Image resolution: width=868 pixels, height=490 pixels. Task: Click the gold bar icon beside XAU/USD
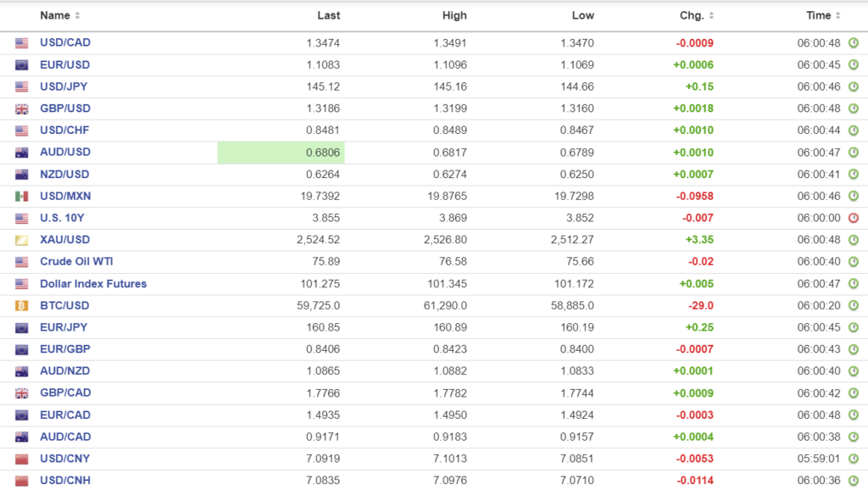pyautogui.click(x=21, y=240)
